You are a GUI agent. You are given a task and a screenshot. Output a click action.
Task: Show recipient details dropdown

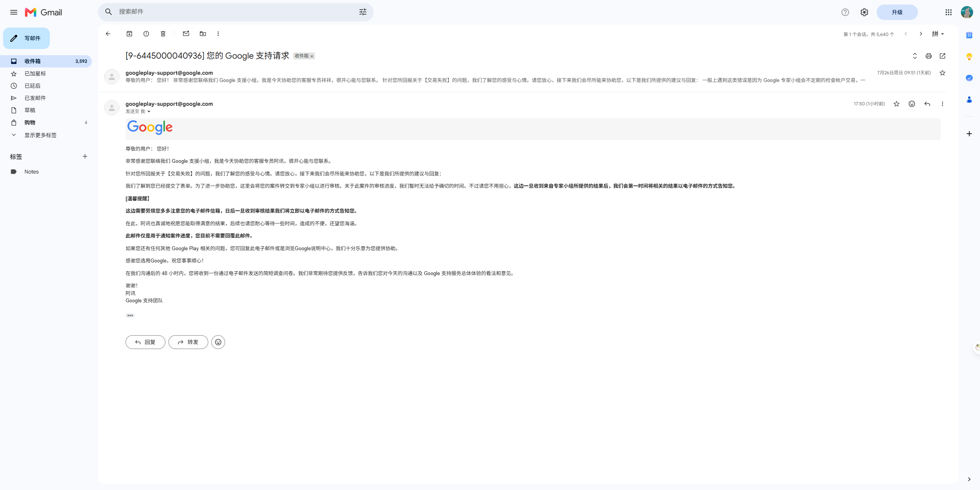pyautogui.click(x=149, y=111)
